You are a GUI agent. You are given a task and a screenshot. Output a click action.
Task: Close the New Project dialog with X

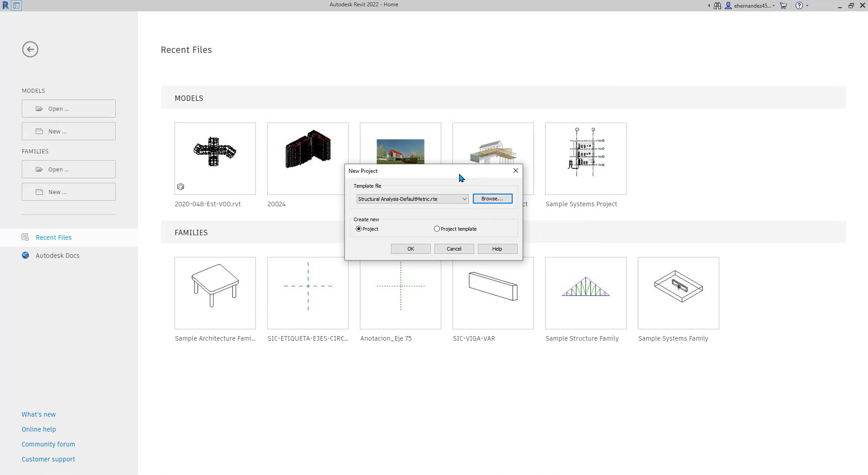click(515, 171)
